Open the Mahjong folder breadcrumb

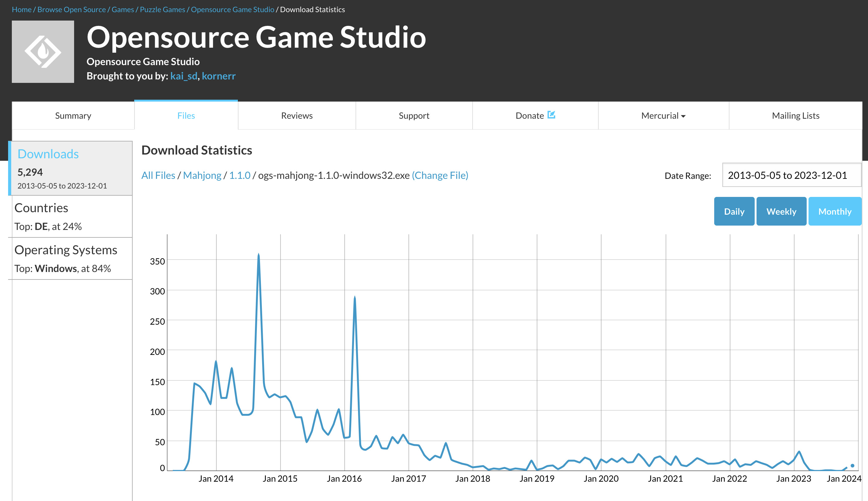click(202, 175)
